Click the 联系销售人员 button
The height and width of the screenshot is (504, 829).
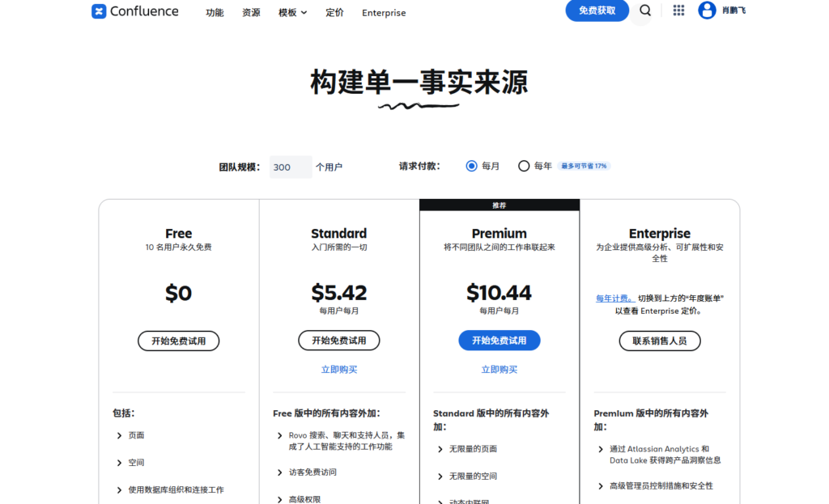click(660, 341)
